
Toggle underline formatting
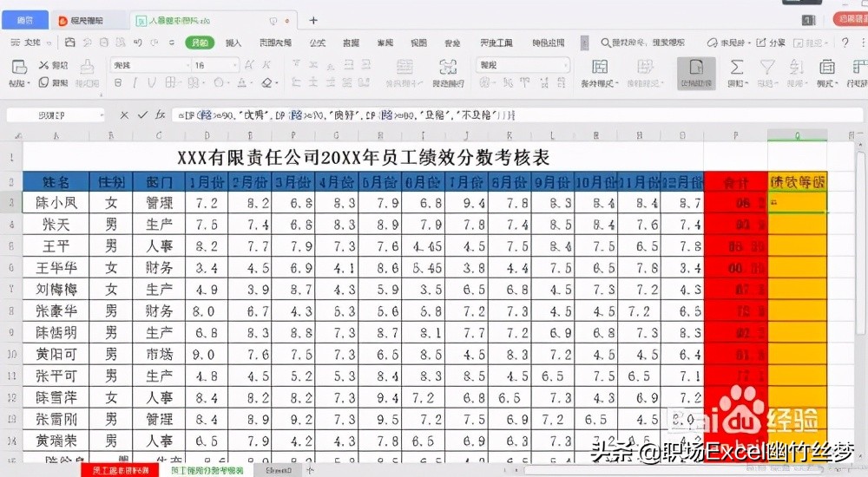click(151, 83)
